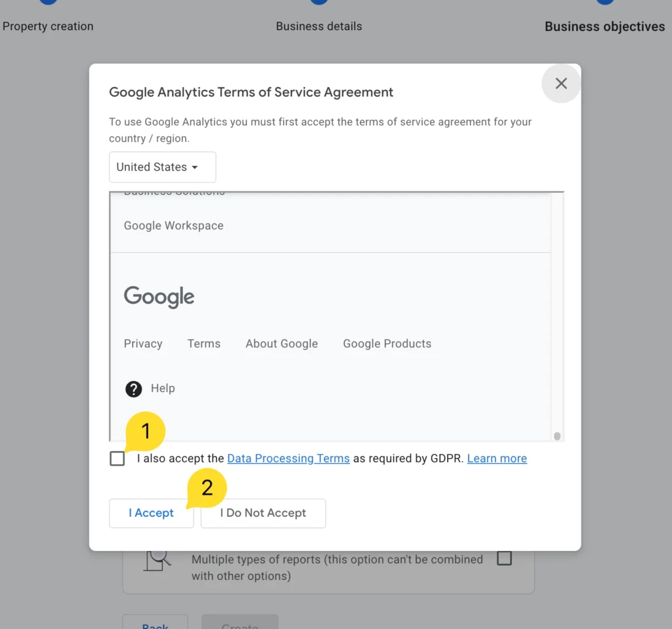672x629 pixels.
Task: Click the Back button behind the dialog
Action: click(x=155, y=622)
